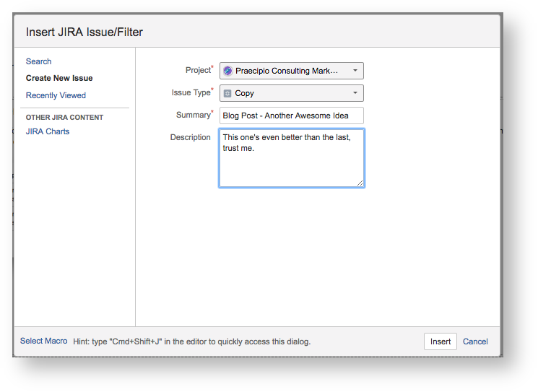Click inside the Description text area
Viewport: 538px width, 392px height.
click(x=292, y=158)
